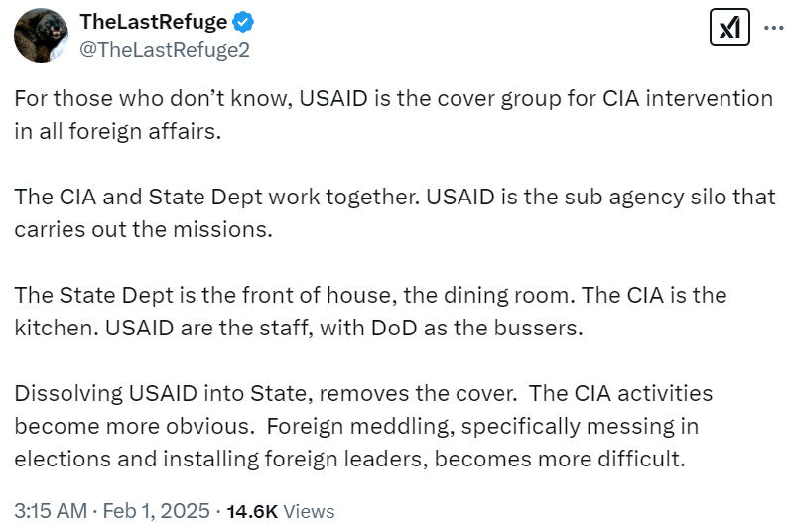Screen dimensions: 787x532
Task: Click the Feb 1, 2025 date
Action: tap(157, 511)
